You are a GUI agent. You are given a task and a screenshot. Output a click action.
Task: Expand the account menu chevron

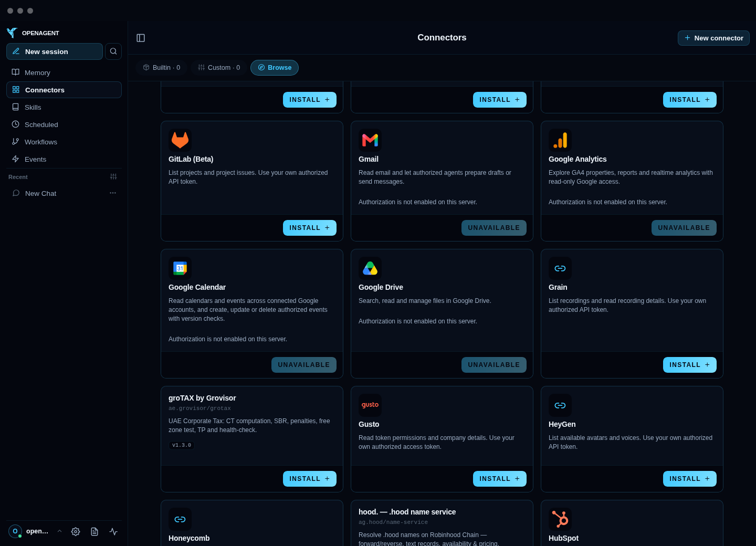59,531
